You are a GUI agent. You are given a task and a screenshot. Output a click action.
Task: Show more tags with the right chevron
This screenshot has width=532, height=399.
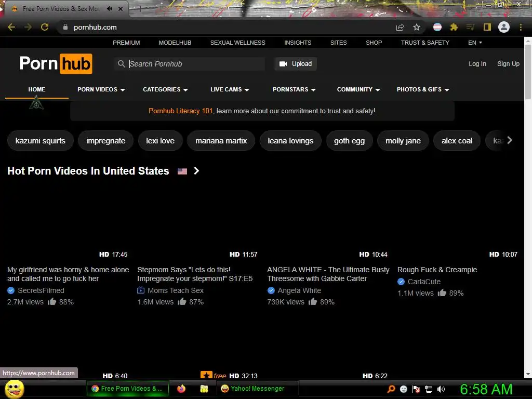pos(509,140)
